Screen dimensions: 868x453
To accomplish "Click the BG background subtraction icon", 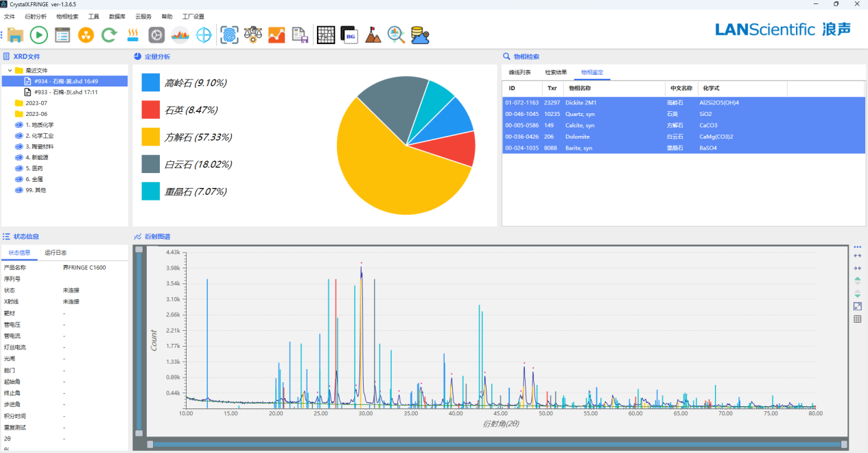I will click(350, 35).
